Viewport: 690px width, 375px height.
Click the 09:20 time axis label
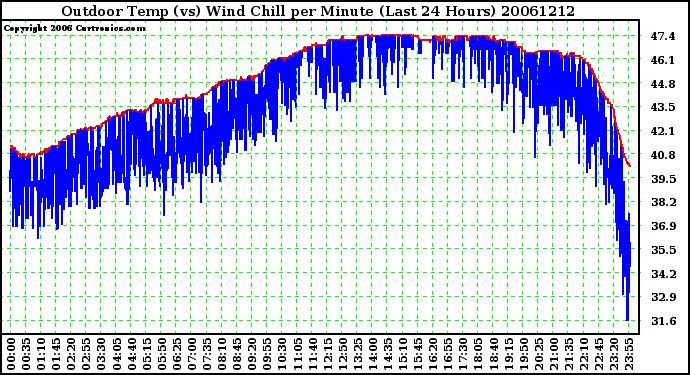click(252, 354)
